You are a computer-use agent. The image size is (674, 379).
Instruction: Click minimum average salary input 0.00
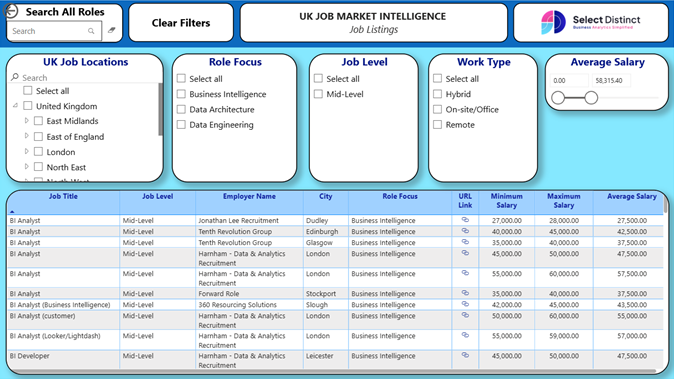click(569, 80)
